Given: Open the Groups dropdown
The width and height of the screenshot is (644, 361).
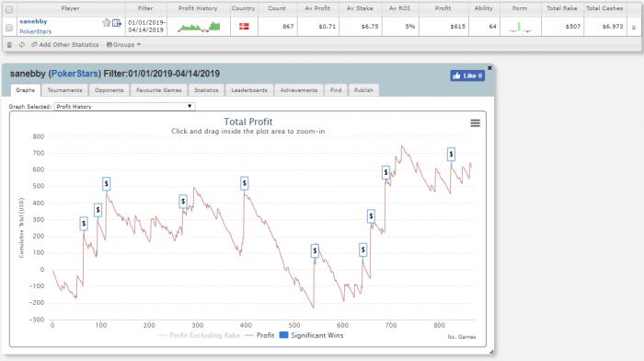Looking at the screenshot, I should [x=123, y=45].
